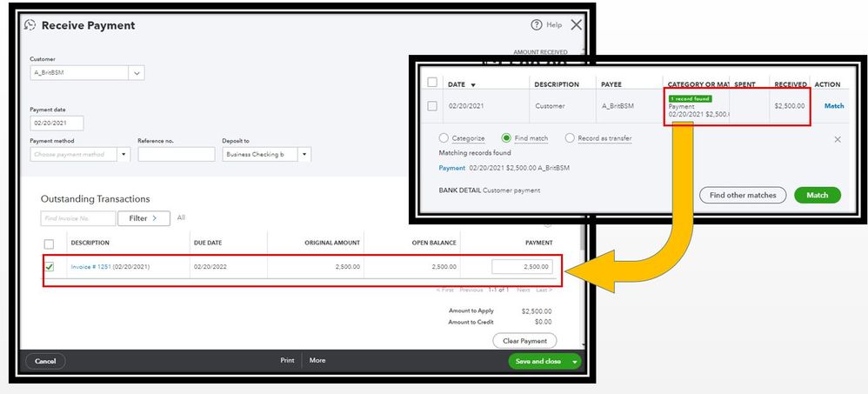Click the '1 record found' green badge
Screen dimensions: 868x394
click(x=690, y=98)
